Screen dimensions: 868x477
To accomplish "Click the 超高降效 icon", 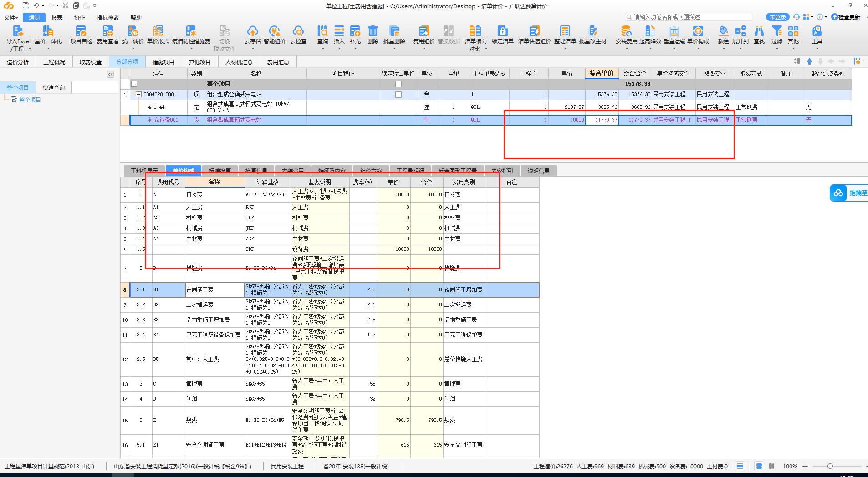I will pos(650,31).
